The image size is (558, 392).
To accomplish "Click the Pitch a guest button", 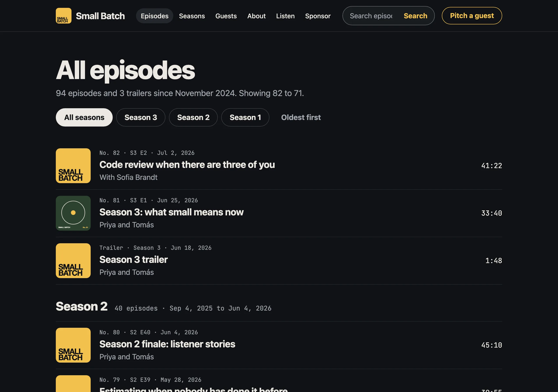I will [472, 16].
